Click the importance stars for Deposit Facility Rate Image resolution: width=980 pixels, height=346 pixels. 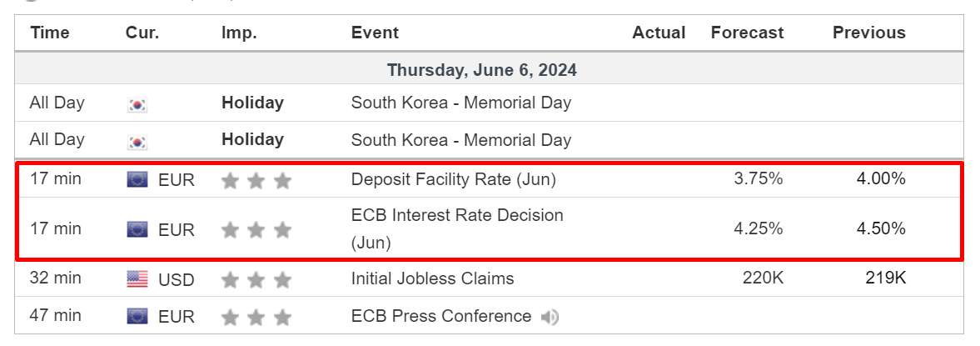pos(256,181)
